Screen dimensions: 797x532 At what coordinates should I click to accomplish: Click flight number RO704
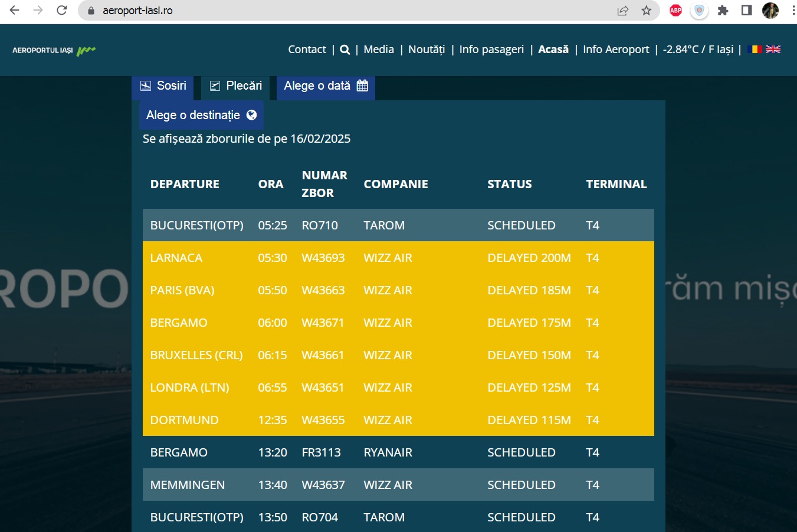[x=320, y=517]
